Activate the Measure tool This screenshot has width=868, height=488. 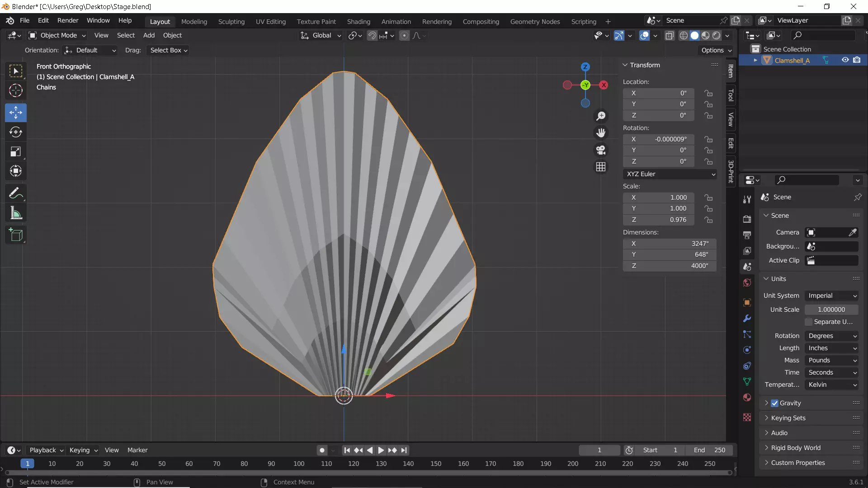pyautogui.click(x=16, y=213)
